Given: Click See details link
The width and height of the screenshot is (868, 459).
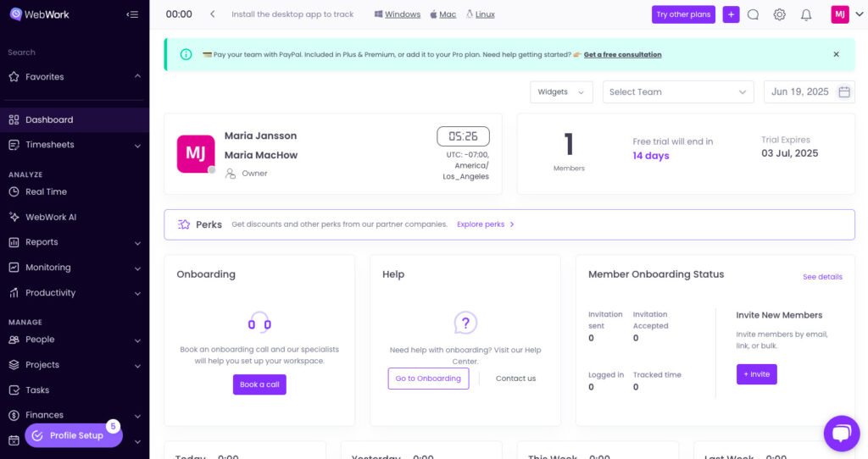Looking at the screenshot, I should (x=822, y=277).
